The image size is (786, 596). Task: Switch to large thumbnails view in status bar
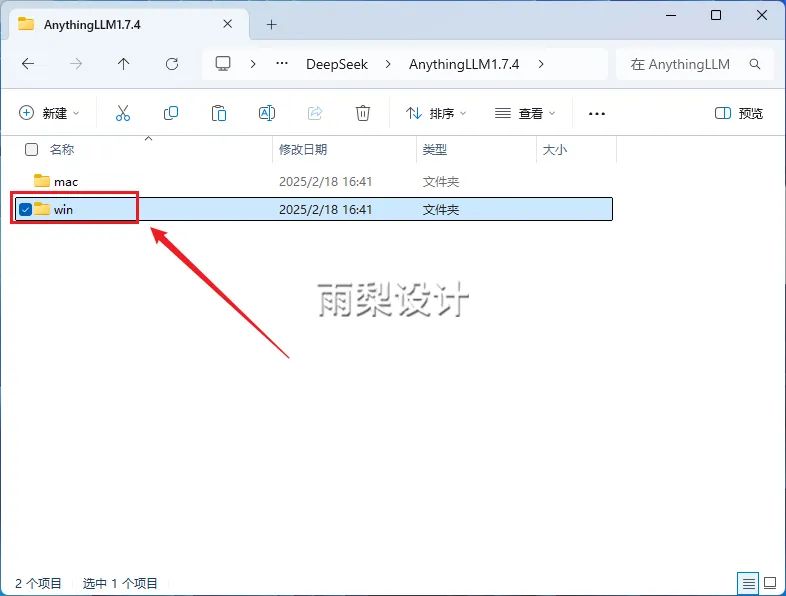(770, 583)
